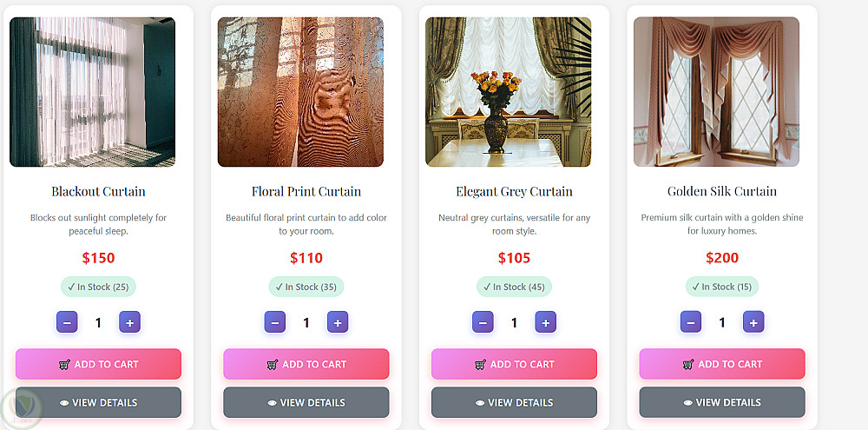Image resolution: width=868 pixels, height=430 pixels.
Task: View details of Floral Print Curtain
Action: tap(306, 402)
